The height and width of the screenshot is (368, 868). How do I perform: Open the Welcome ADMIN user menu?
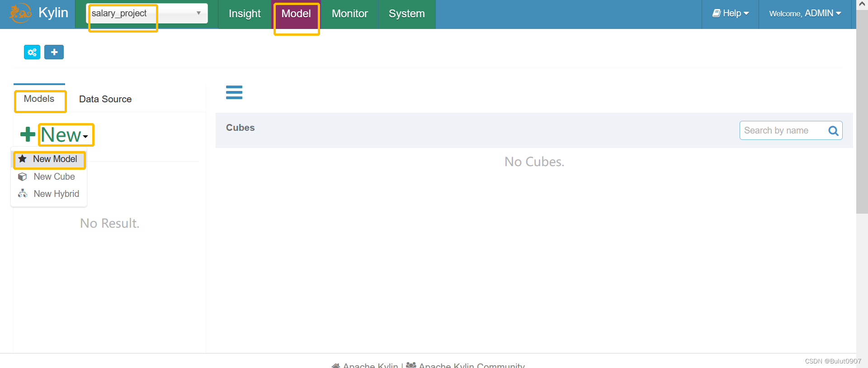click(805, 14)
